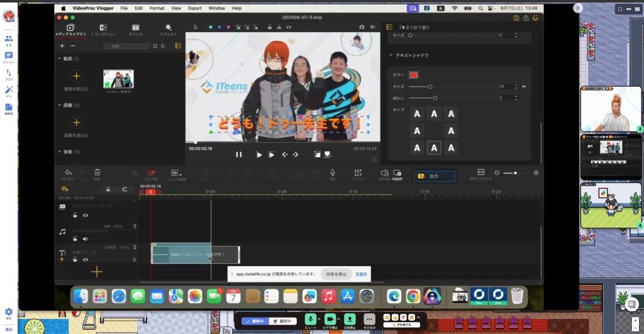Mute the audio track with the speaker icon
This screenshot has width=644, height=334.
tap(86, 239)
